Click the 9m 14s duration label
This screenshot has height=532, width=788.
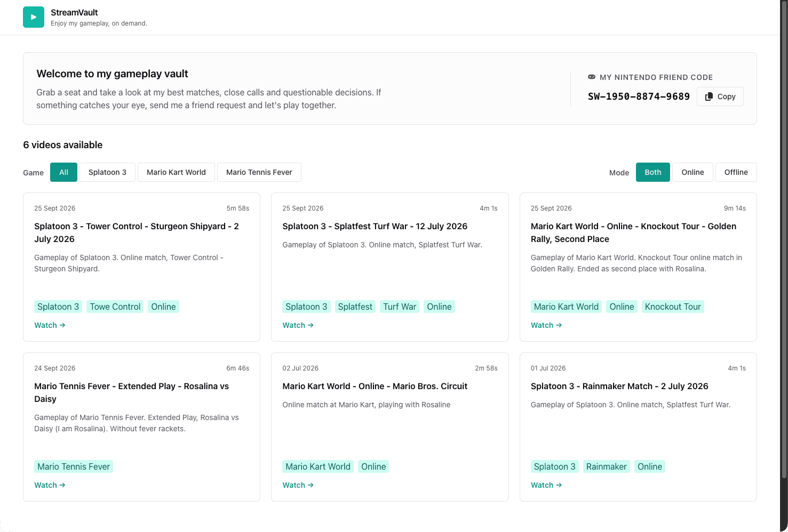[x=735, y=208]
